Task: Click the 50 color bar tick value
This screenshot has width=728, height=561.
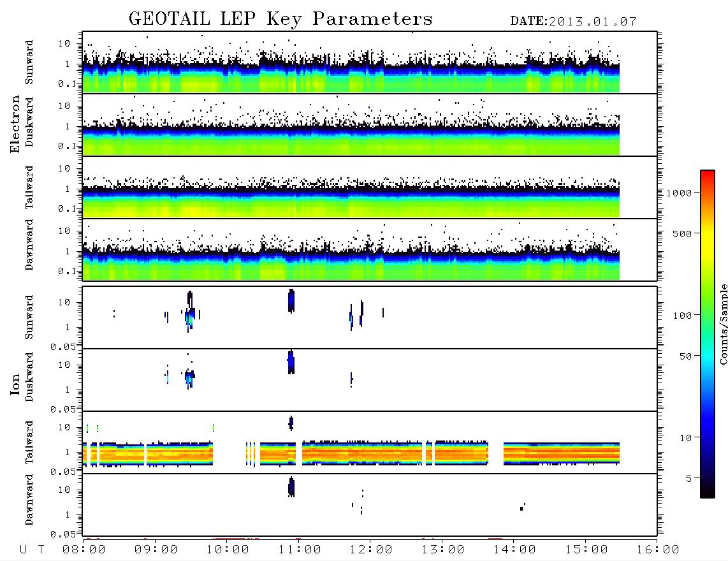Action: 686,356
